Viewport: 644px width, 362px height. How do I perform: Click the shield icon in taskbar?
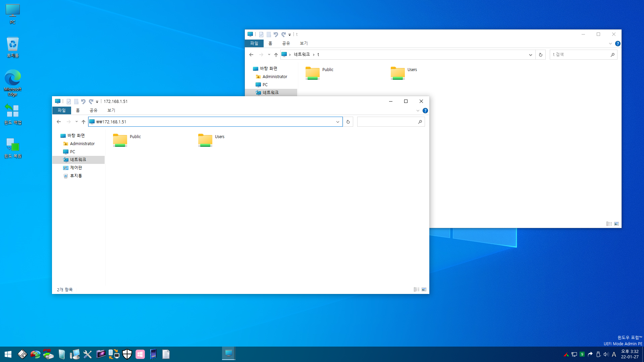(x=127, y=354)
